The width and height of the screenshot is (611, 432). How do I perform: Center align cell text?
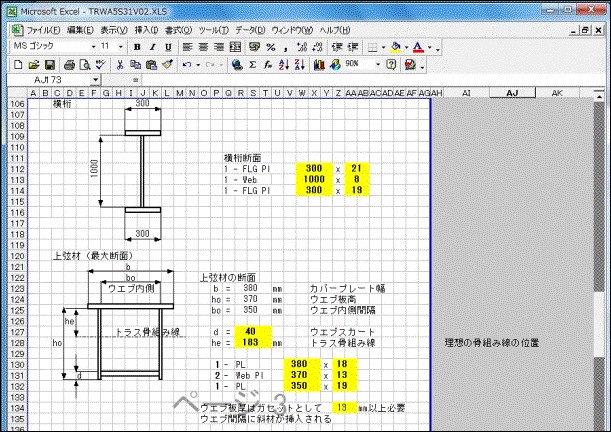[x=203, y=47]
